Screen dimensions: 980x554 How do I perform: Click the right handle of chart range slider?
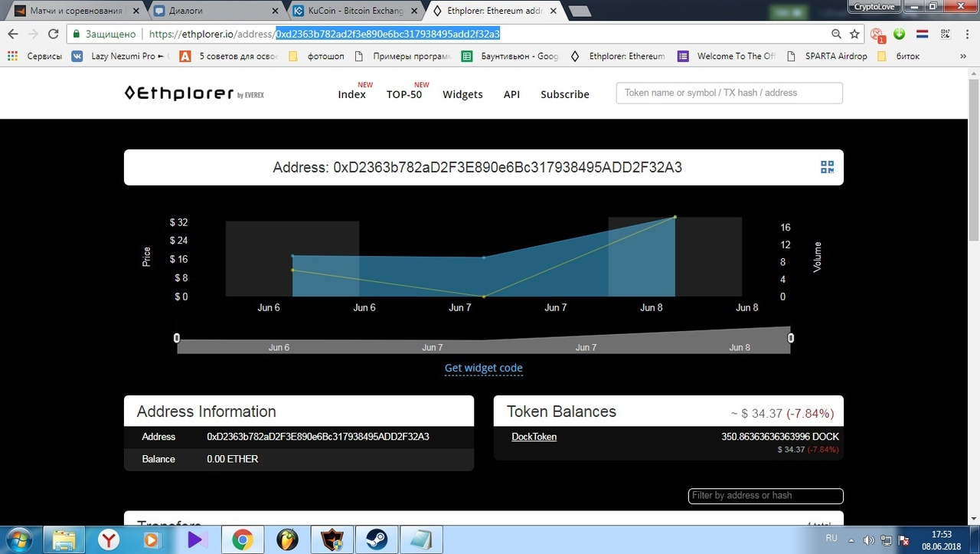791,338
